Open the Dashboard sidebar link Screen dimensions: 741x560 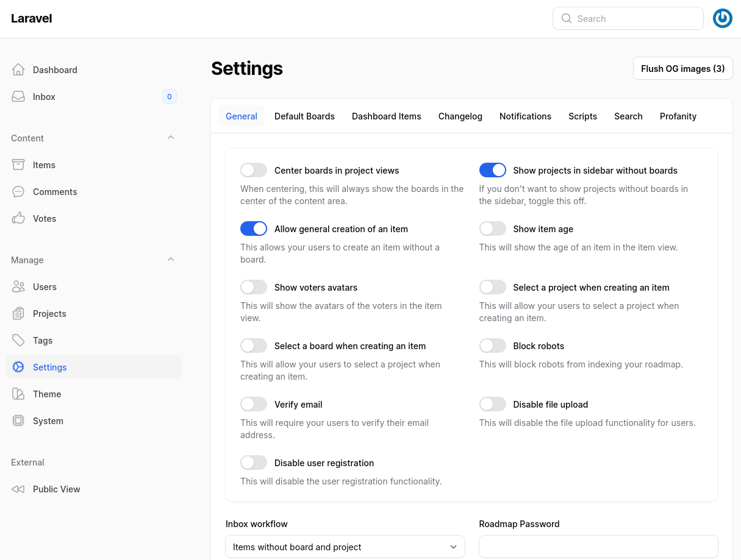pyautogui.click(x=94, y=69)
